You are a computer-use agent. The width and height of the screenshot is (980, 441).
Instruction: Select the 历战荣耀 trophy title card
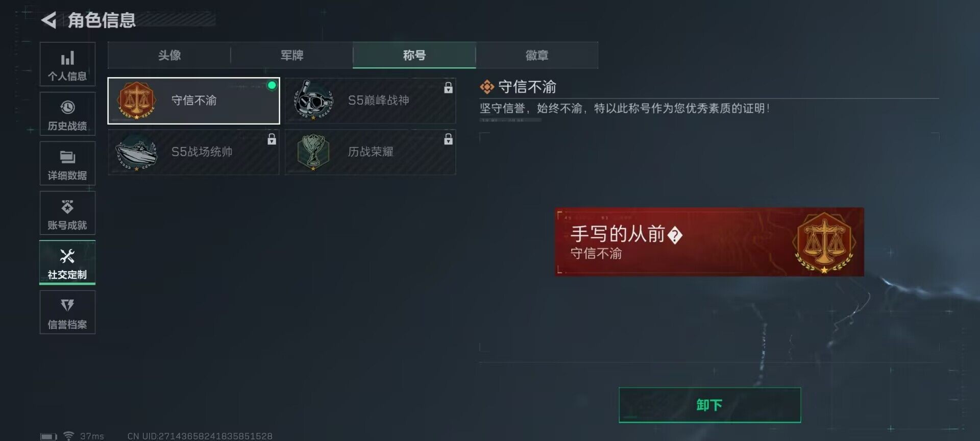(370, 152)
